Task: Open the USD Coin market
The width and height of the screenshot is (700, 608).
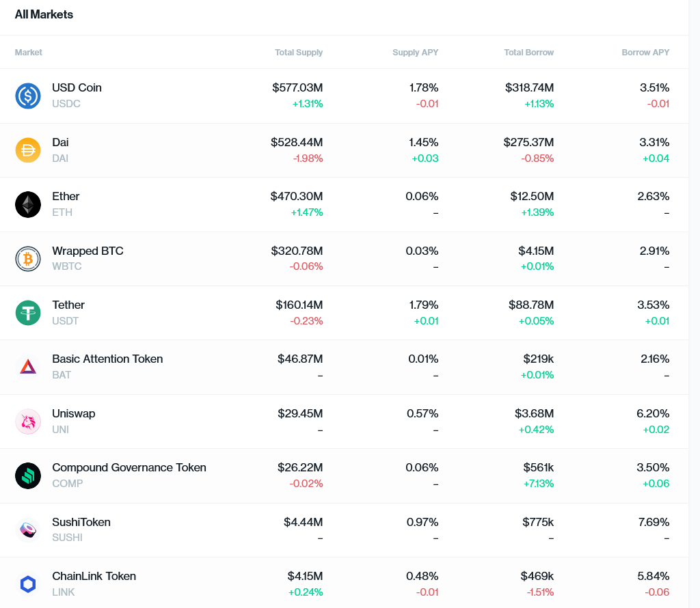Action: (345, 96)
